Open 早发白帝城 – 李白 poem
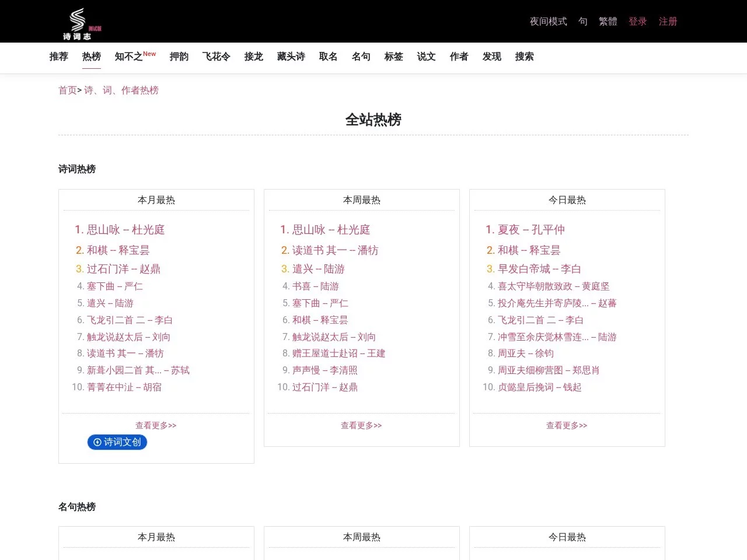This screenshot has height=560, width=747. 539,269
